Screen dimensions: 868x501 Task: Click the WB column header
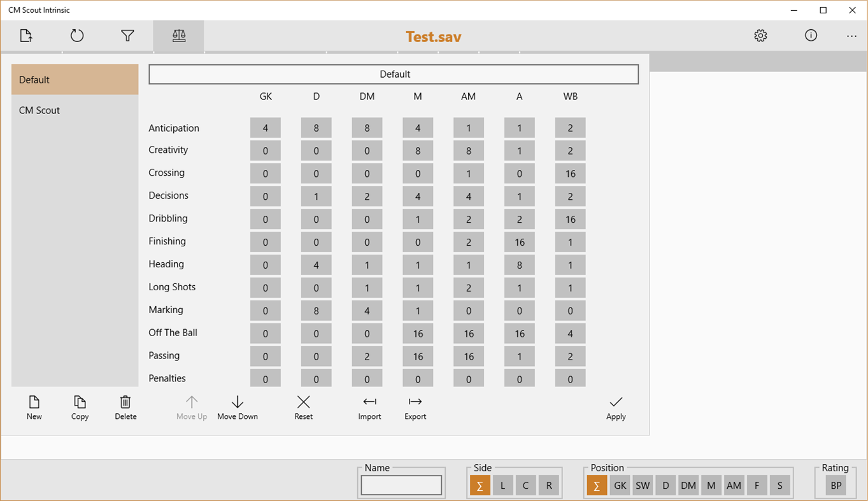coord(571,97)
